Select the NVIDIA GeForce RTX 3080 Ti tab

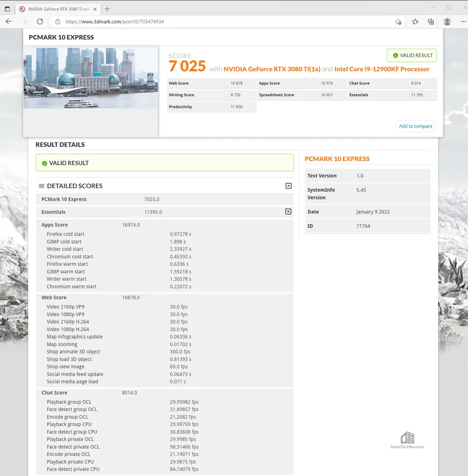click(58, 9)
